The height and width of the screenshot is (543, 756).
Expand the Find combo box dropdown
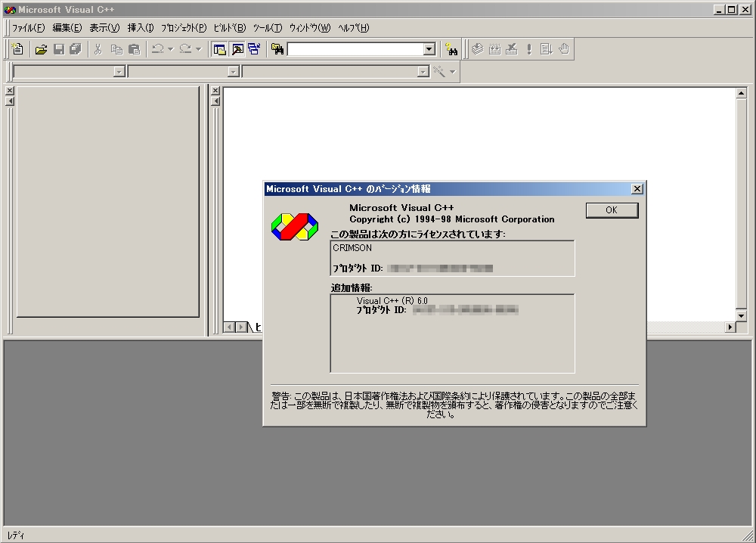tap(429, 49)
